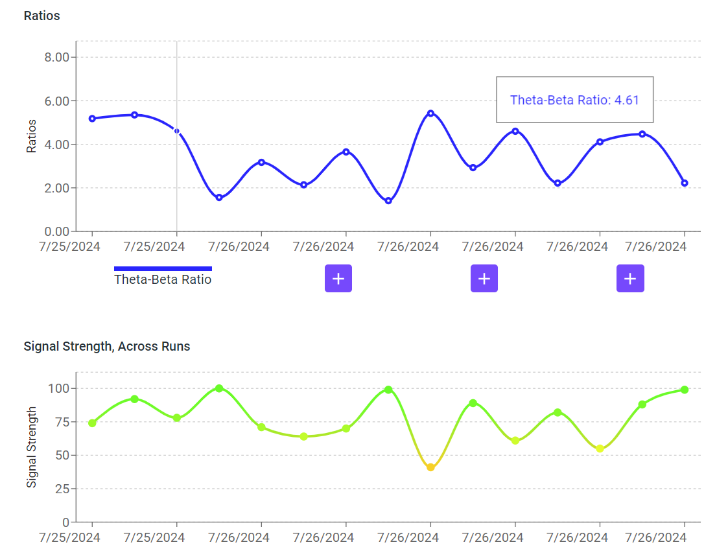Hide the Theta-Beta Ratio line via its legend
The width and height of the screenshot is (728, 560).
[x=163, y=279]
